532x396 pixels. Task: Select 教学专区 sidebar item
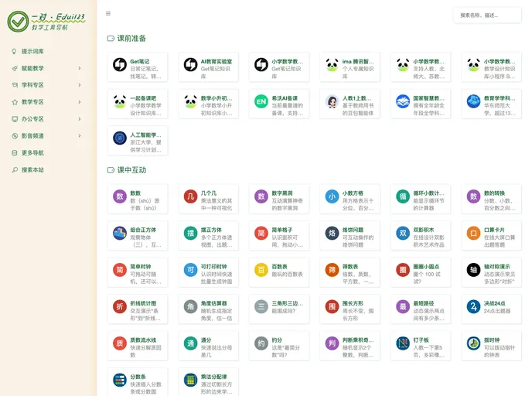click(32, 102)
